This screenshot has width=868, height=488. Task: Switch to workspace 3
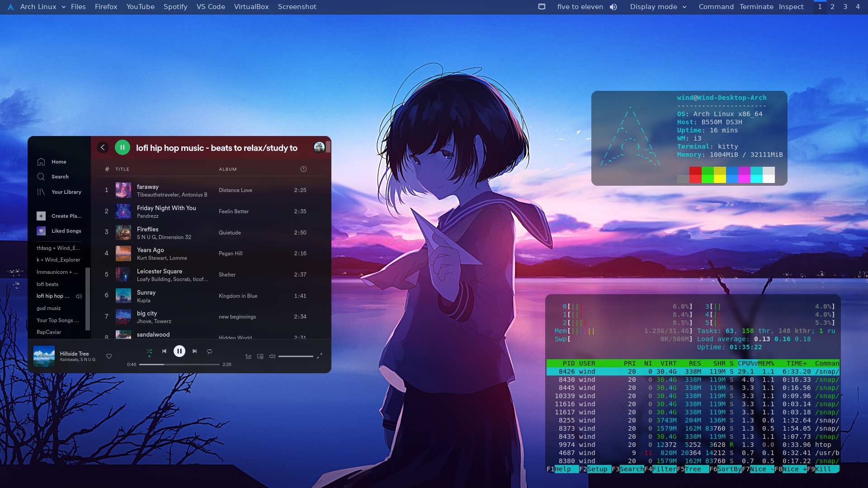(845, 7)
